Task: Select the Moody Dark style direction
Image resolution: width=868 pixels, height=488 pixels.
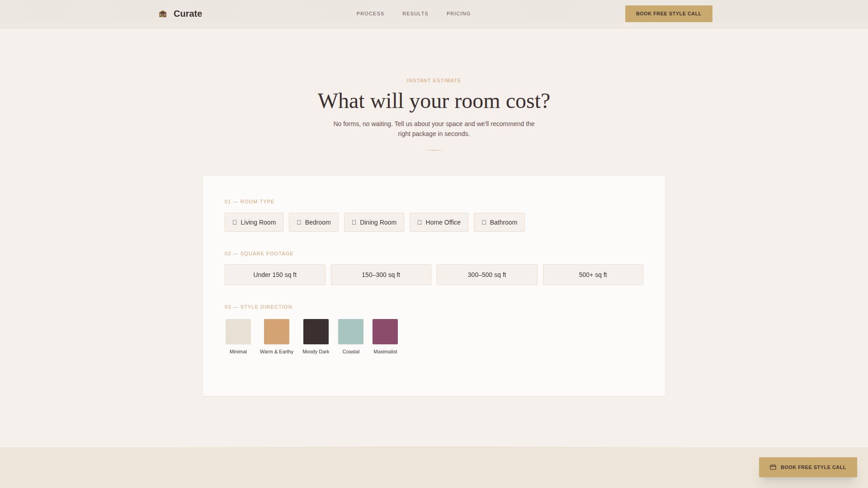Action: tap(316, 331)
